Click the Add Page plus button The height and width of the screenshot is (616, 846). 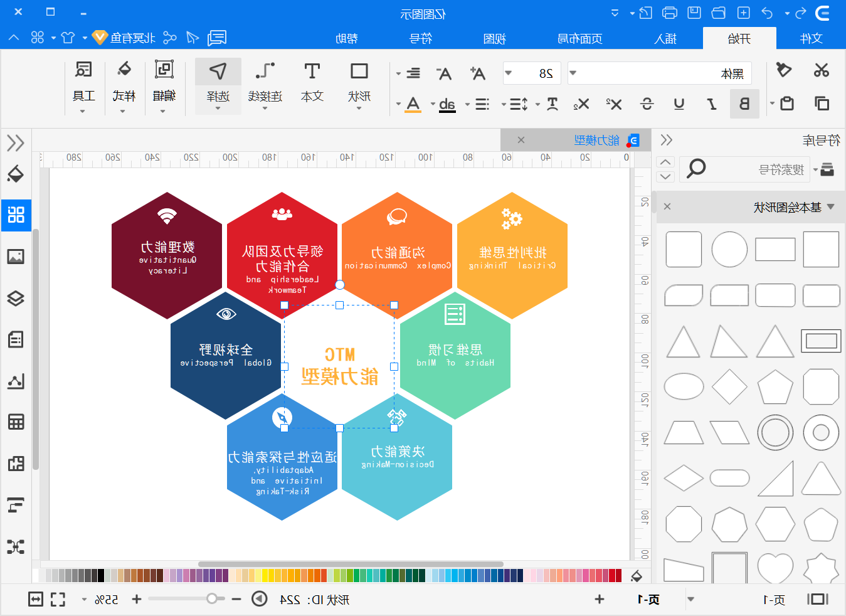[600, 599]
